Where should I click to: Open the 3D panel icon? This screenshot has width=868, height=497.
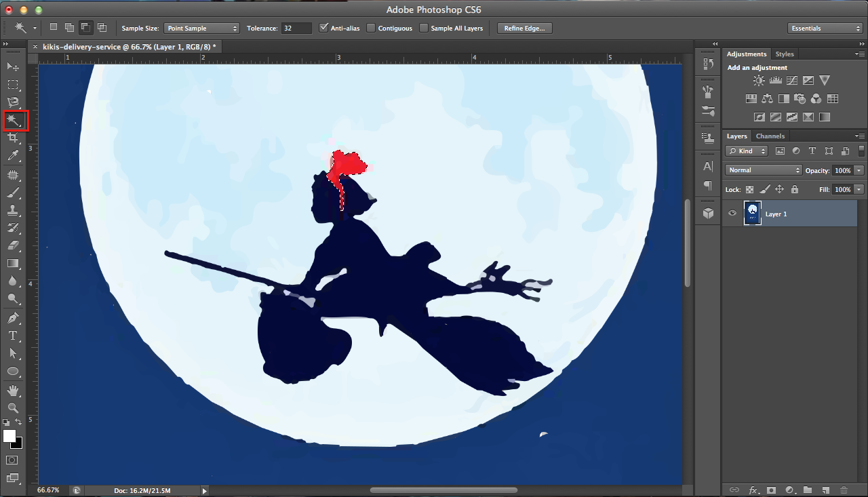pyautogui.click(x=708, y=213)
